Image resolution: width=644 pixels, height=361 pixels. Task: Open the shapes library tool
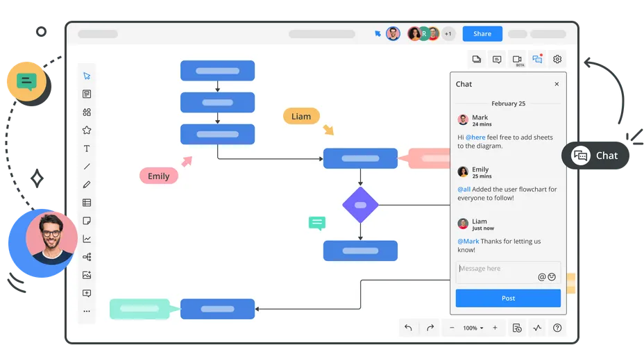pyautogui.click(x=87, y=112)
